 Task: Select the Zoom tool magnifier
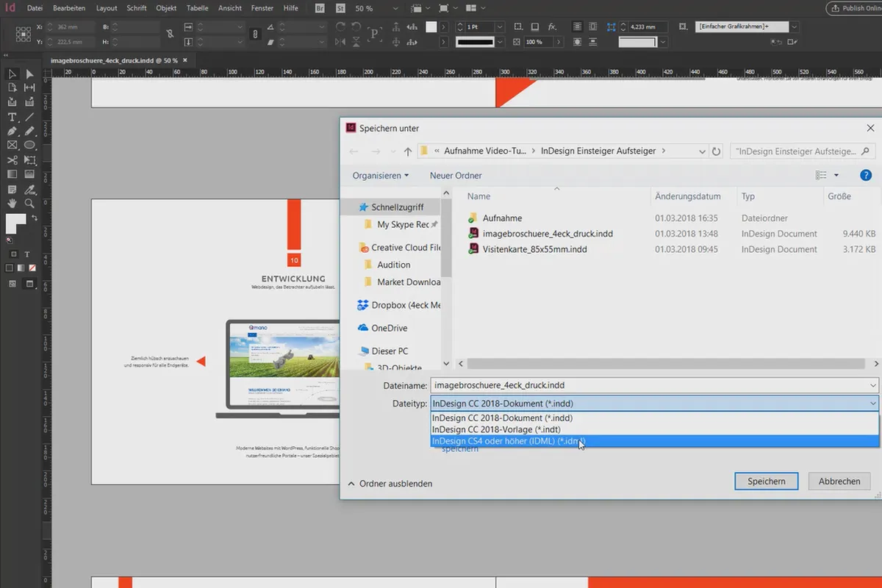tap(29, 203)
